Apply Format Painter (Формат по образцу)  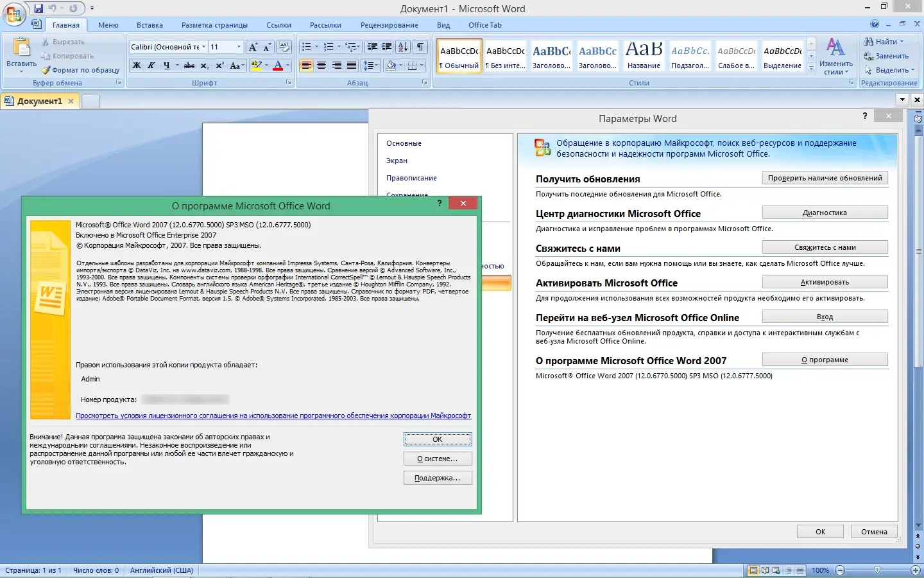[x=81, y=70]
